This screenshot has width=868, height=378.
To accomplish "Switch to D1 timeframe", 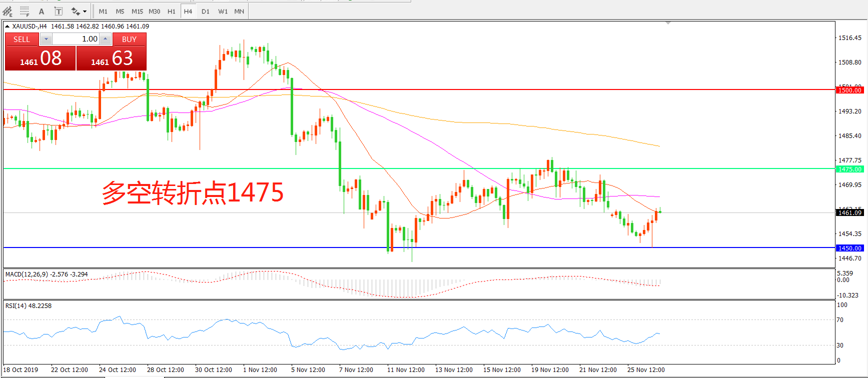I will click(206, 11).
